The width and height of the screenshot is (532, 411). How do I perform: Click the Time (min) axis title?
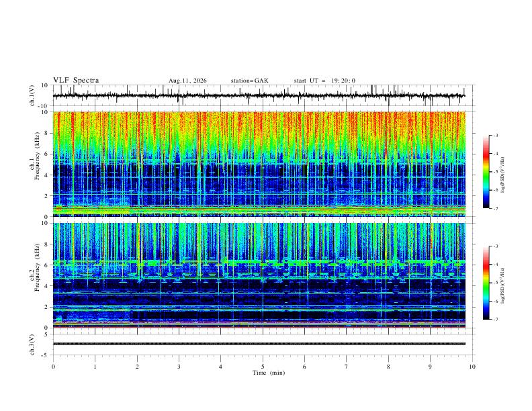(x=269, y=373)
